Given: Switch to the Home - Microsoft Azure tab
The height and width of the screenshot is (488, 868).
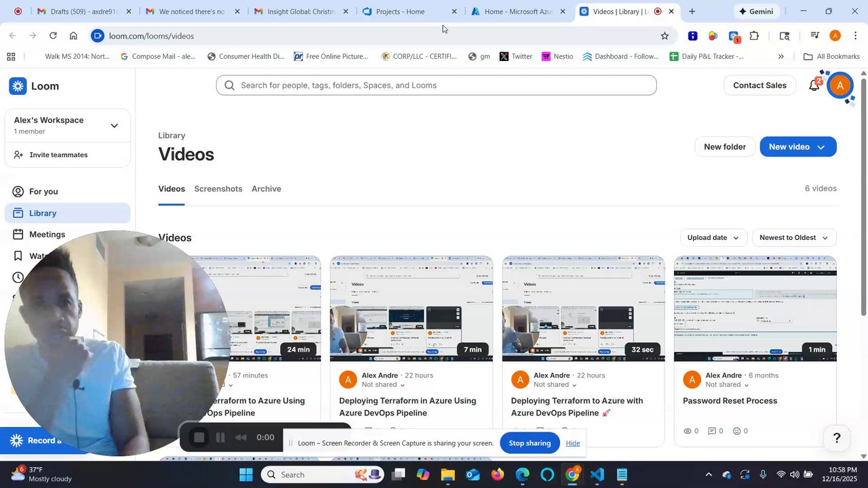Looking at the screenshot, I should 517,12.
